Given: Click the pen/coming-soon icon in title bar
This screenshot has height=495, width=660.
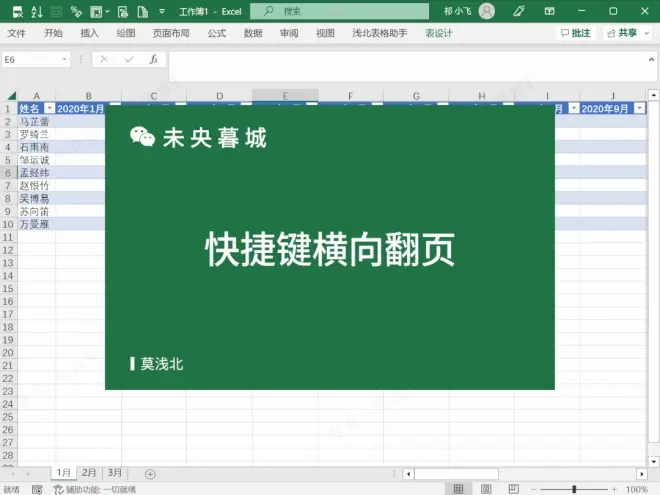Looking at the screenshot, I should click(x=519, y=11).
